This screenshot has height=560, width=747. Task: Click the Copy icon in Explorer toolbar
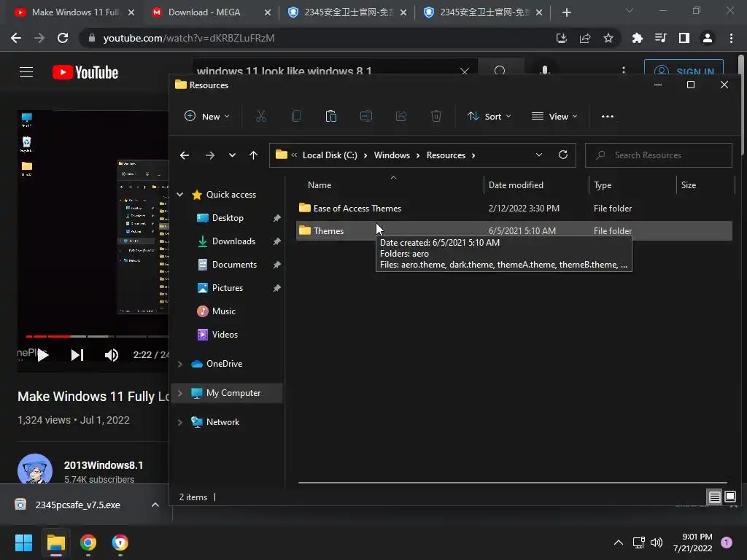tap(296, 116)
